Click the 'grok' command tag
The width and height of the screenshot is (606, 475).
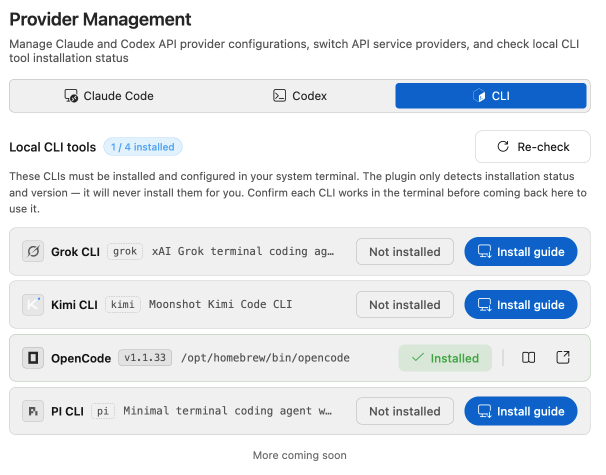(x=125, y=252)
